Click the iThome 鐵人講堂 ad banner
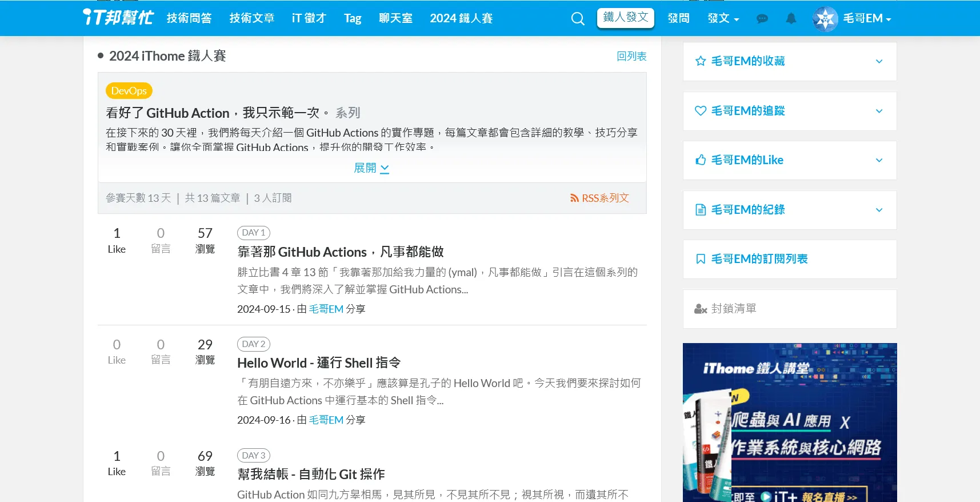 (x=790, y=423)
